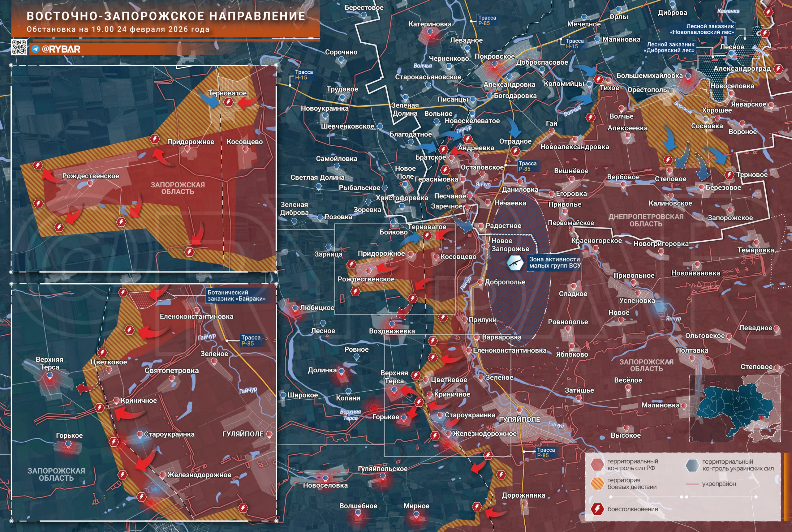Open the @RYBAR channel link

(x=61, y=49)
